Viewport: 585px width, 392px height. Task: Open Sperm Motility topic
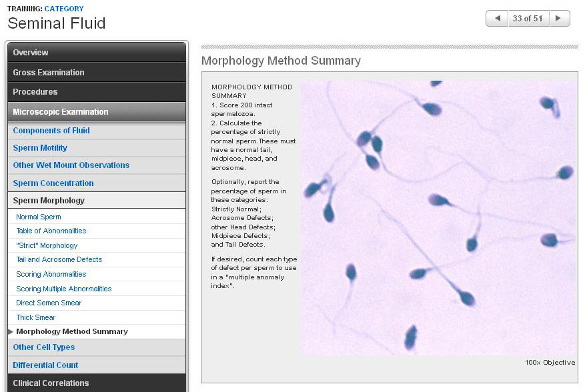40,148
